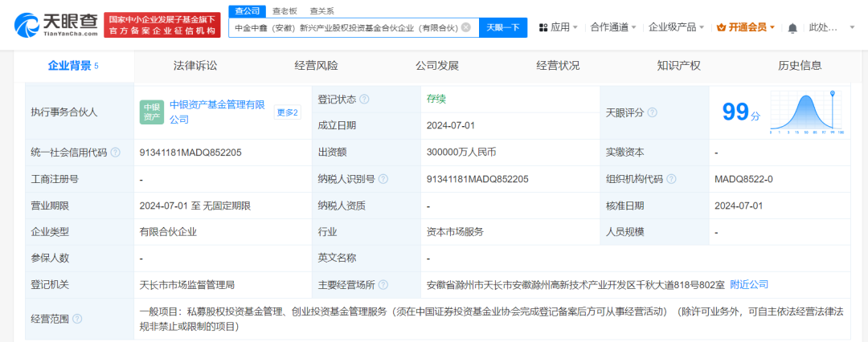Click help icon beside 统一社会信用代码

pos(116,152)
